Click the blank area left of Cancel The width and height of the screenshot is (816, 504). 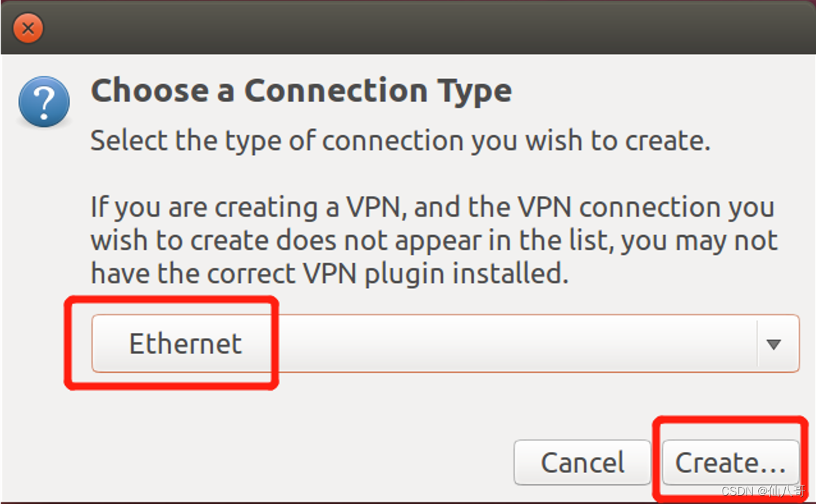click(290, 462)
